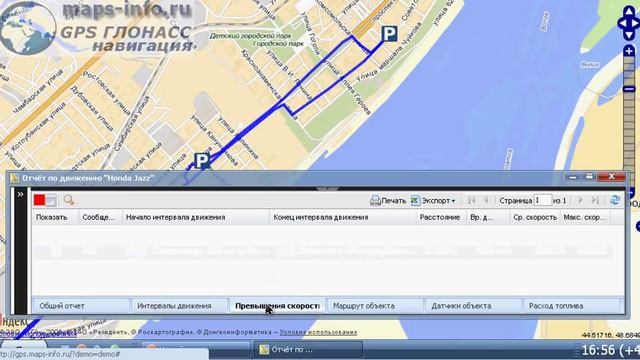The width and height of the screenshot is (640, 360).
Task: Click the Ср. скорость column header
Action: (535, 218)
